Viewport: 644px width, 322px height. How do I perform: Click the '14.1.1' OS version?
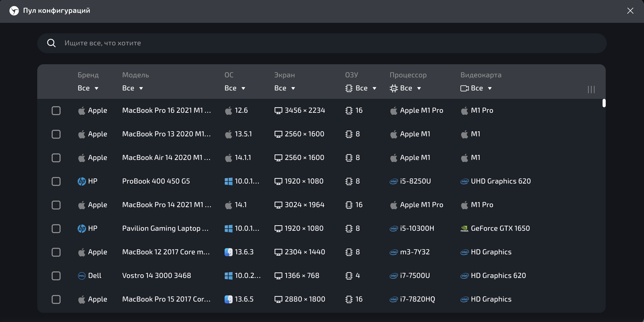click(x=243, y=158)
